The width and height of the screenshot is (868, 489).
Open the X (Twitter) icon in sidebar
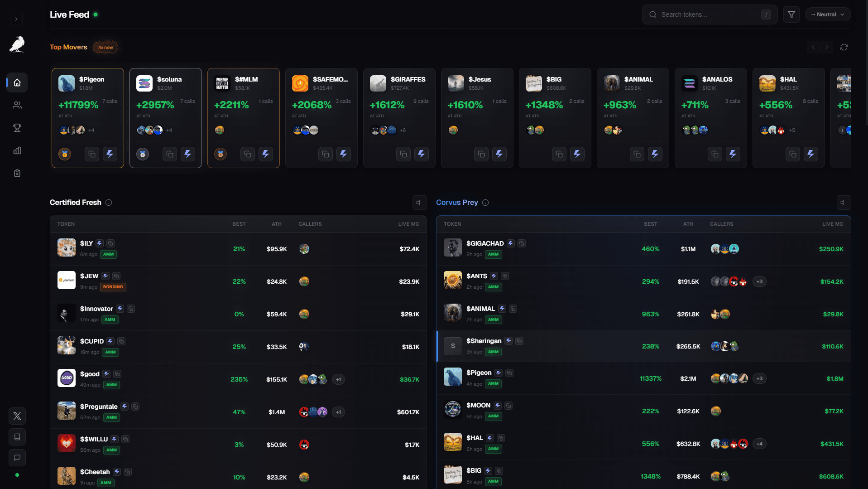pos(17,416)
